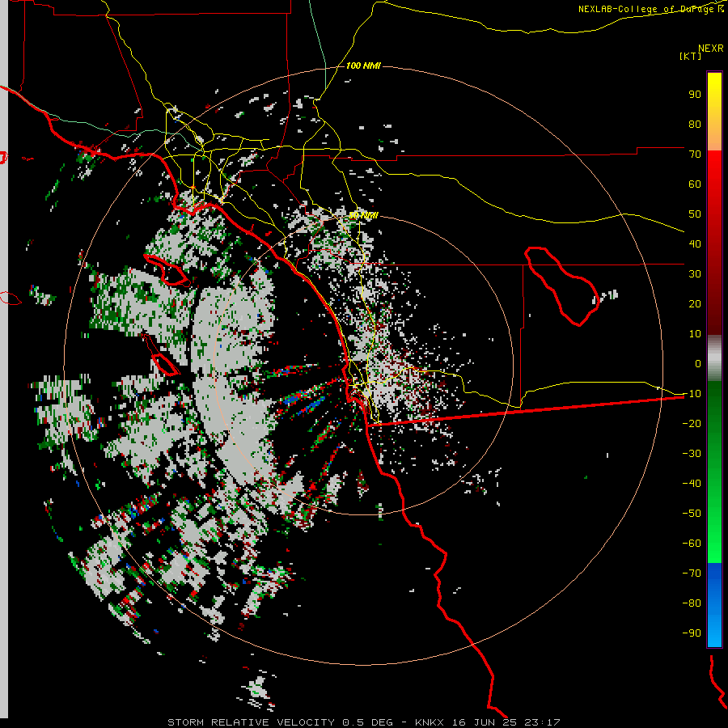The image size is (728, 728).
Task: Click the -60 value on the velocity scale
Action: point(692,544)
